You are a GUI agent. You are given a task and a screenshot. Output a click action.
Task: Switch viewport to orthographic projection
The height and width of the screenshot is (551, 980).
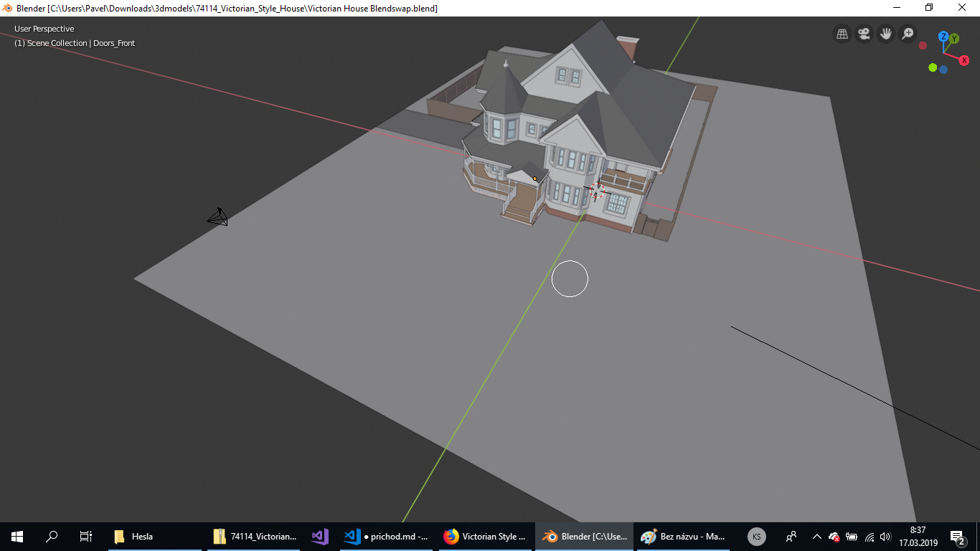[842, 33]
